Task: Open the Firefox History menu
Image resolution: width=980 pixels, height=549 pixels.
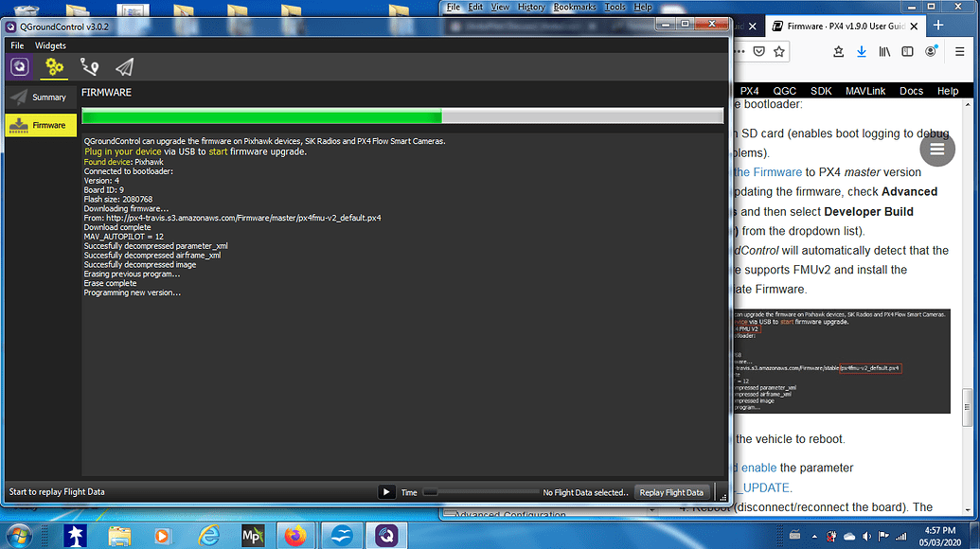Action: tap(531, 7)
